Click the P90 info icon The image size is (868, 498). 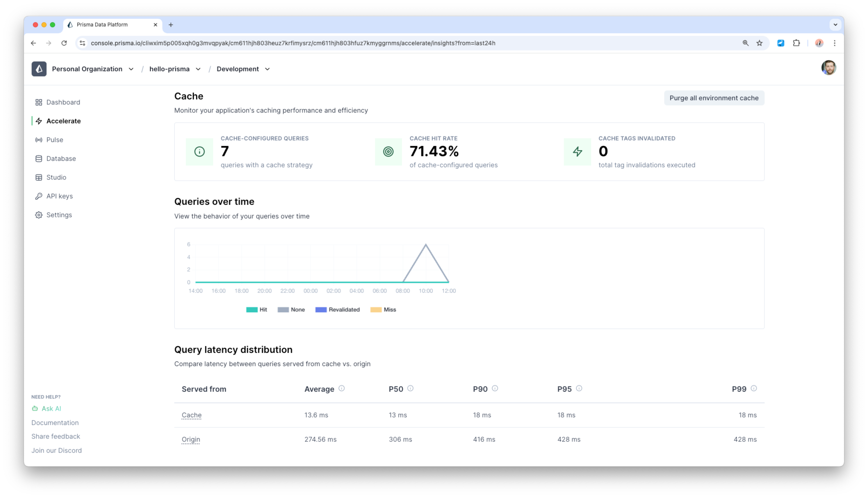click(x=495, y=388)
